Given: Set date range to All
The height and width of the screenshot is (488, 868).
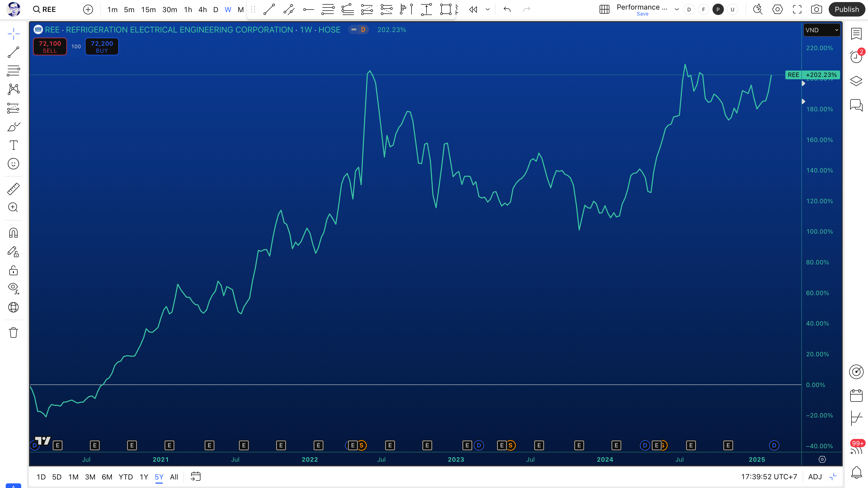Looking at the screenshot, I should point(174,477).
